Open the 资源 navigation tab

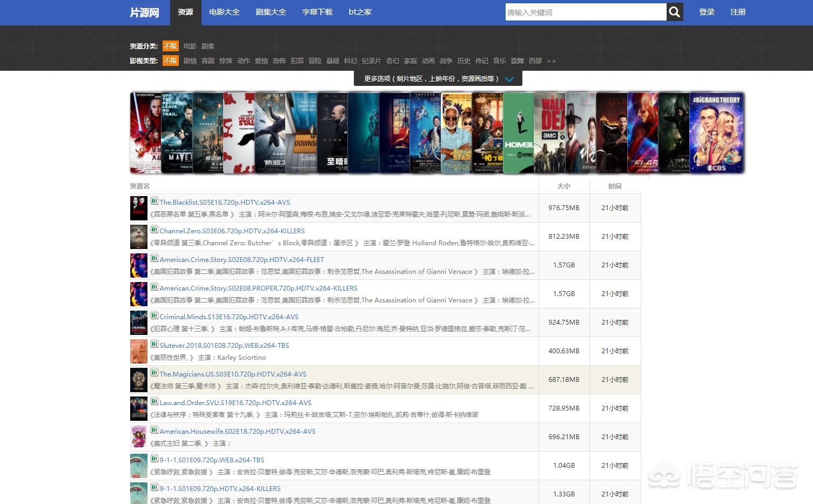pos(185,12)
